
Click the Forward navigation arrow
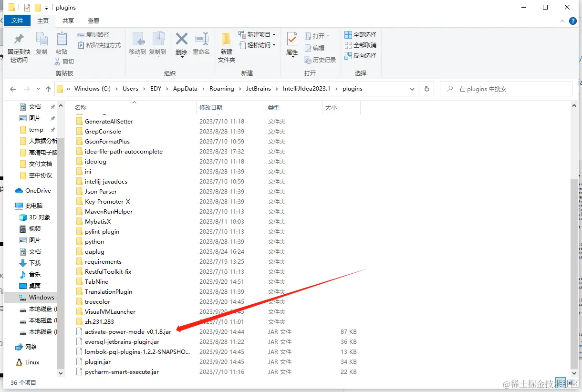pyautogui.click(x=27, y=89)
